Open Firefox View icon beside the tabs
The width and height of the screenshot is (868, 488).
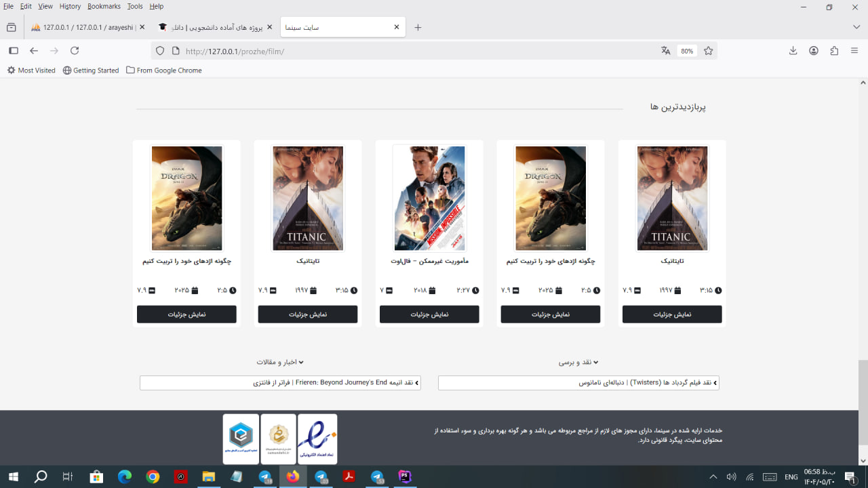click(x=11, y=27)
